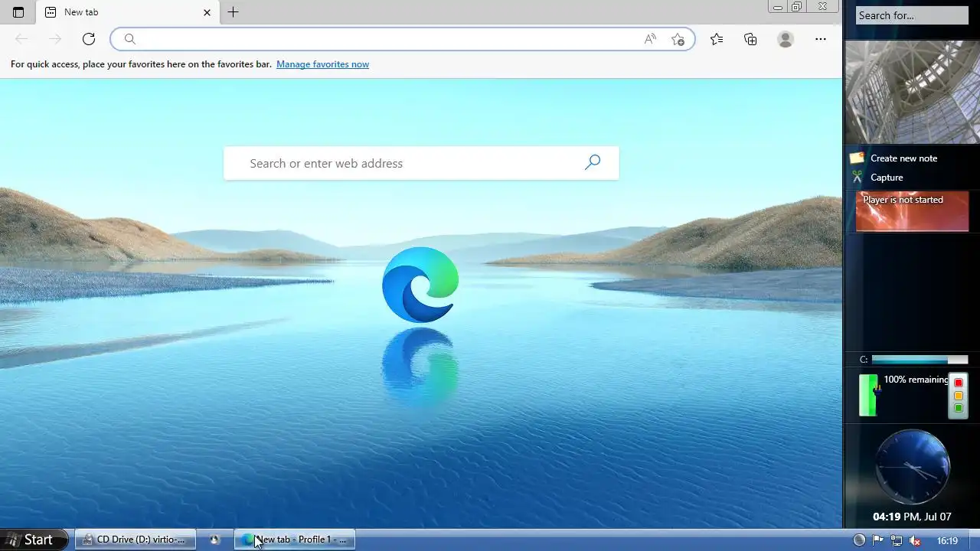Refresh the page
This screenshot has height=551, width=980.
(89, 39)
